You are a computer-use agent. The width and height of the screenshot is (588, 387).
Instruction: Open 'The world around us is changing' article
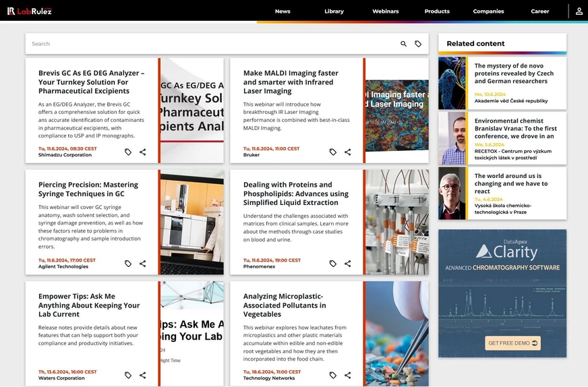click(x=510, y=183)
